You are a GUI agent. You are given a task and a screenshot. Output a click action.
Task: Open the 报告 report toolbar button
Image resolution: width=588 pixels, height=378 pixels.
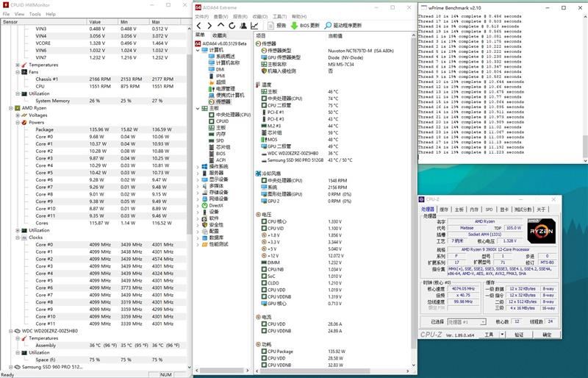(x=277, y=26)
